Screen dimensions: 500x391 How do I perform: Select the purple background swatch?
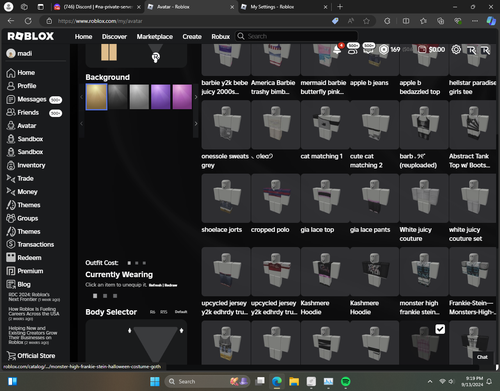coord(160,97)
